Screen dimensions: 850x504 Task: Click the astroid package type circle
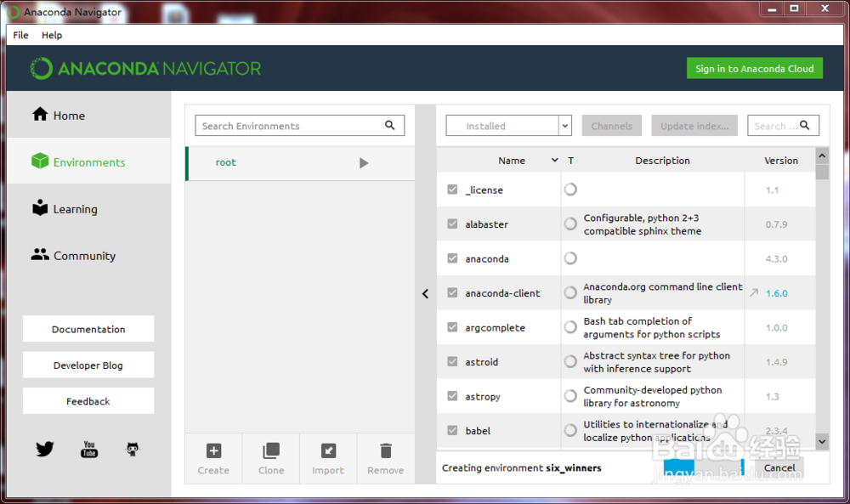pyautogui.click(x=570, y=361)
